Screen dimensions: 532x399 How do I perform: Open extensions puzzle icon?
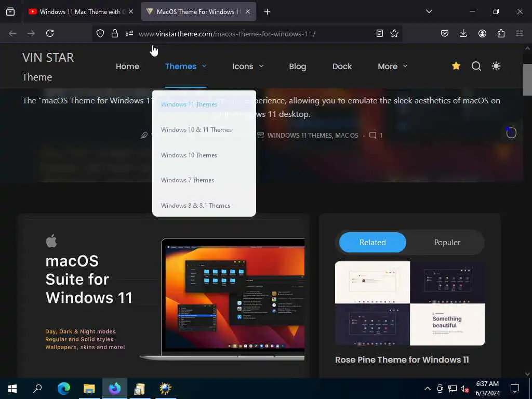[501, 33]
